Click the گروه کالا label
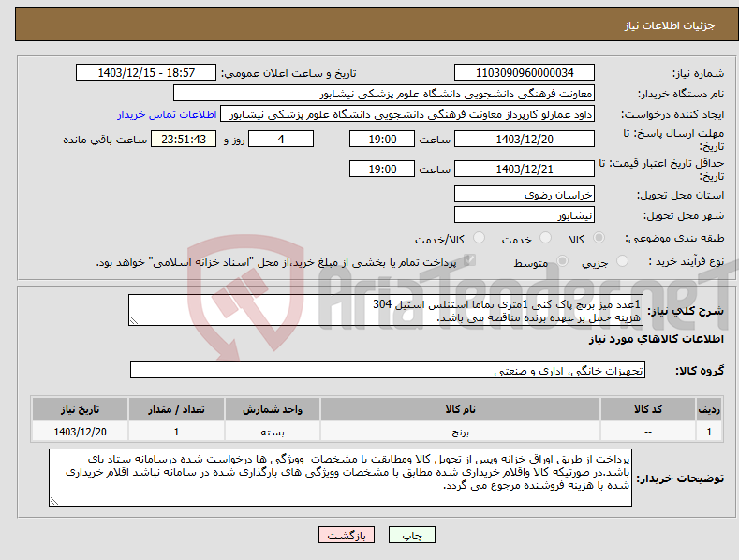 [x=700, y=371]
